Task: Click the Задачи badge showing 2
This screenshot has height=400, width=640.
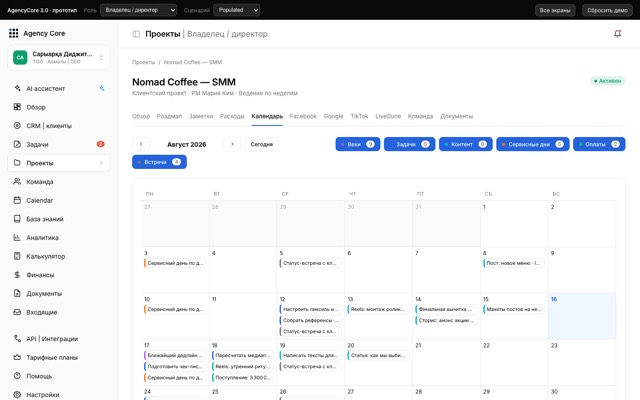Action: [x=100, y=144]
